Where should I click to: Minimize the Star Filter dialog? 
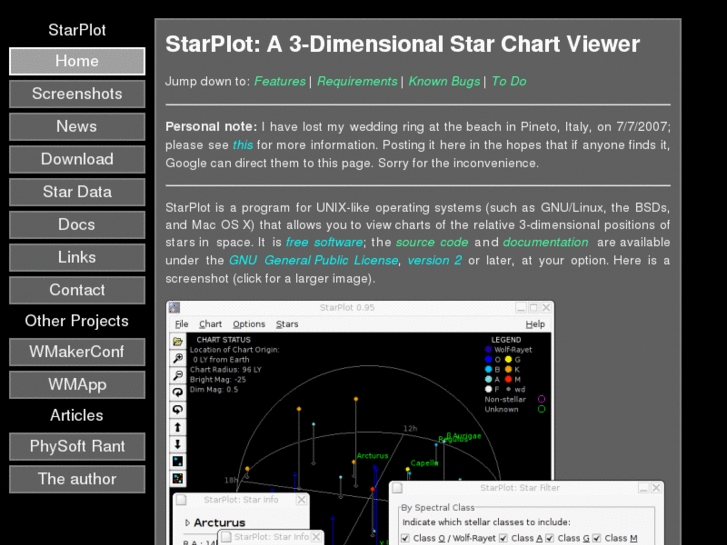(x=644, y=488)
